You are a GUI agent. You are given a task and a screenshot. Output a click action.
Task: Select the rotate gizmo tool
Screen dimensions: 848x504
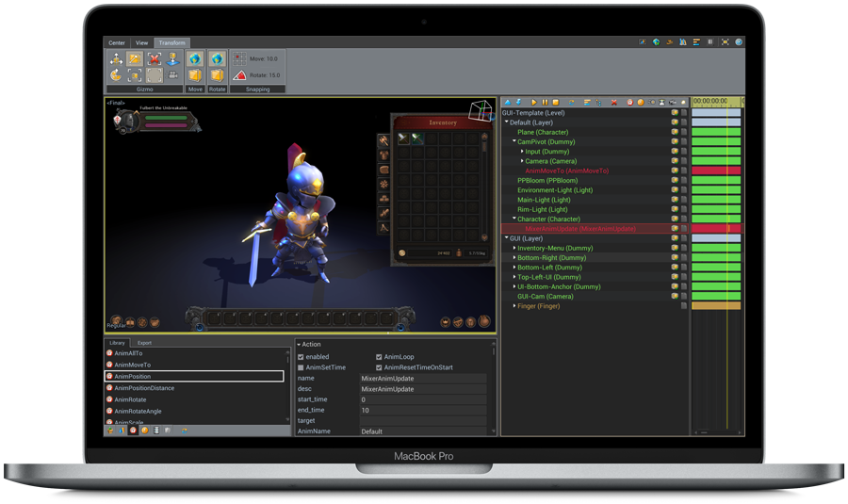coord(116,74)
